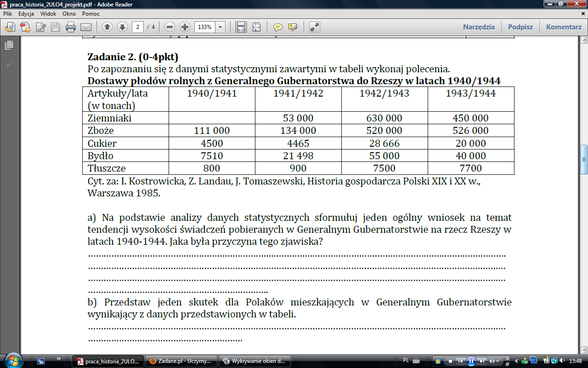Add a sticky note comment
Image resolution: width=588 pixels, height=368 pixels.
point(277,27)
